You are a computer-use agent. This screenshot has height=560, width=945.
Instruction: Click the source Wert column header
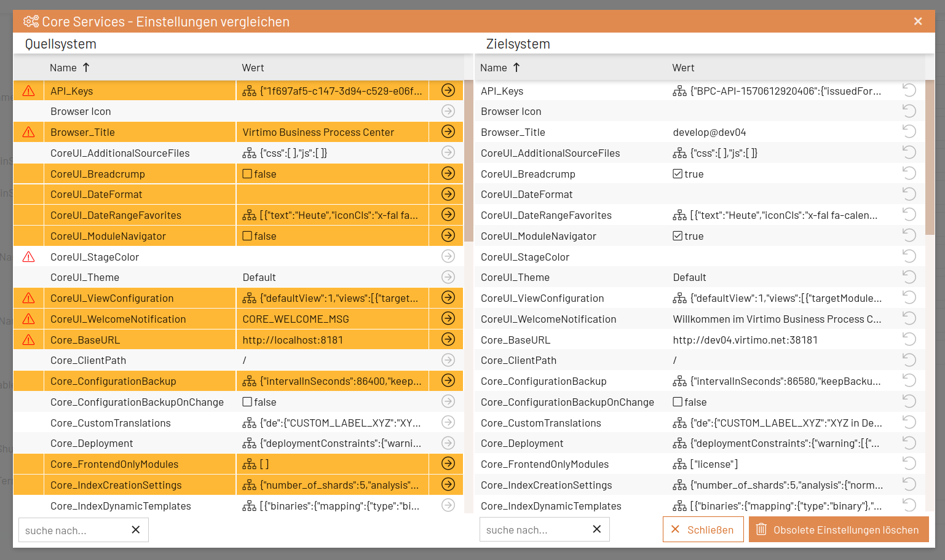pyautogui.click(x=253, y=68)
